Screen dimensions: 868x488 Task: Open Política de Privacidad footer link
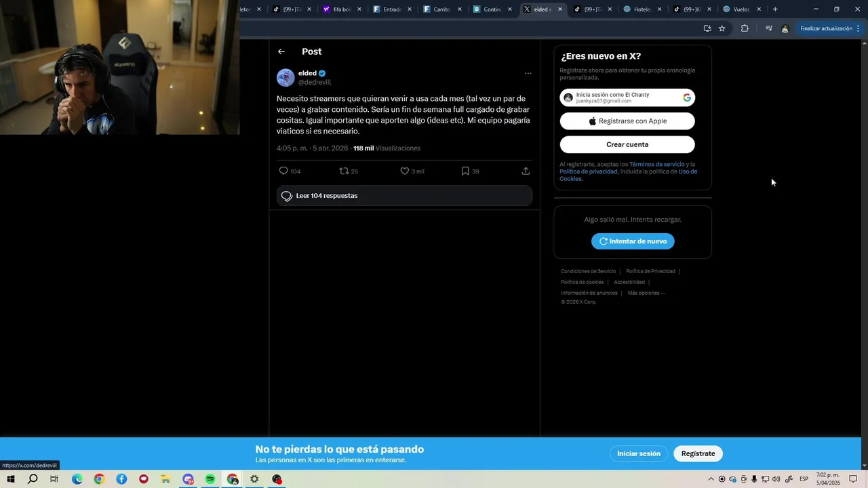click(650, 271)
